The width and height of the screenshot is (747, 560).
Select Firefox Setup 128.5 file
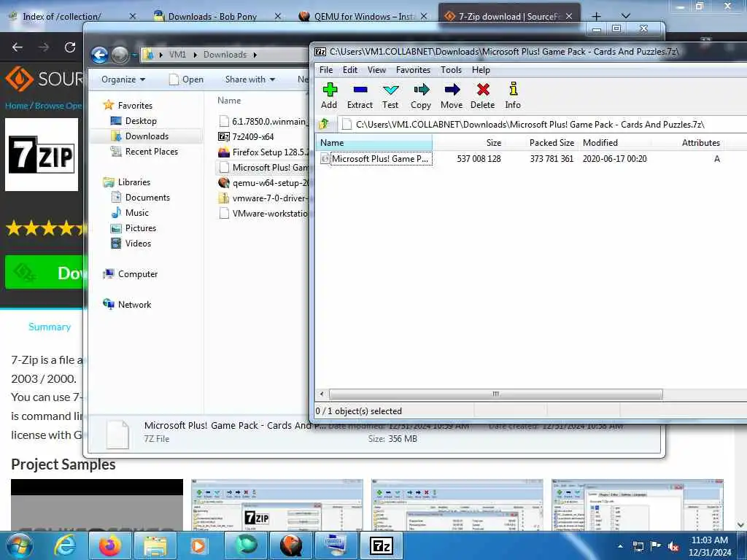[x=263, y=152]
